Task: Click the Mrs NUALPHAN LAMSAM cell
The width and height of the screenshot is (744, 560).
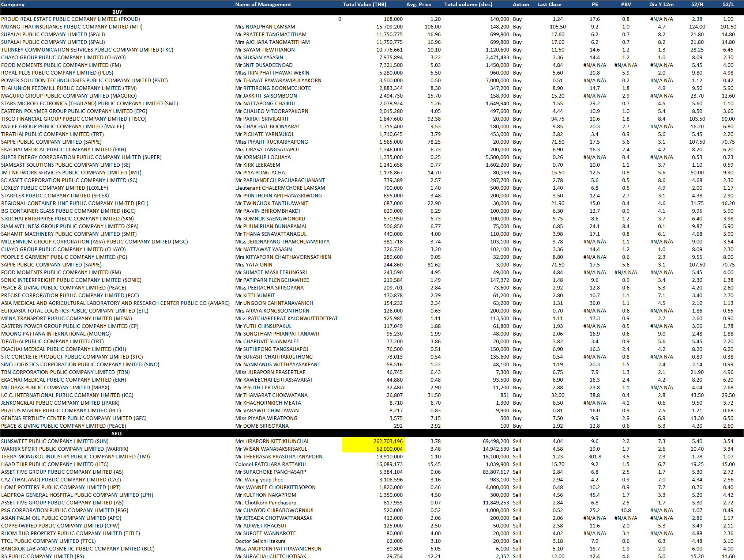Action: point(265,27)
